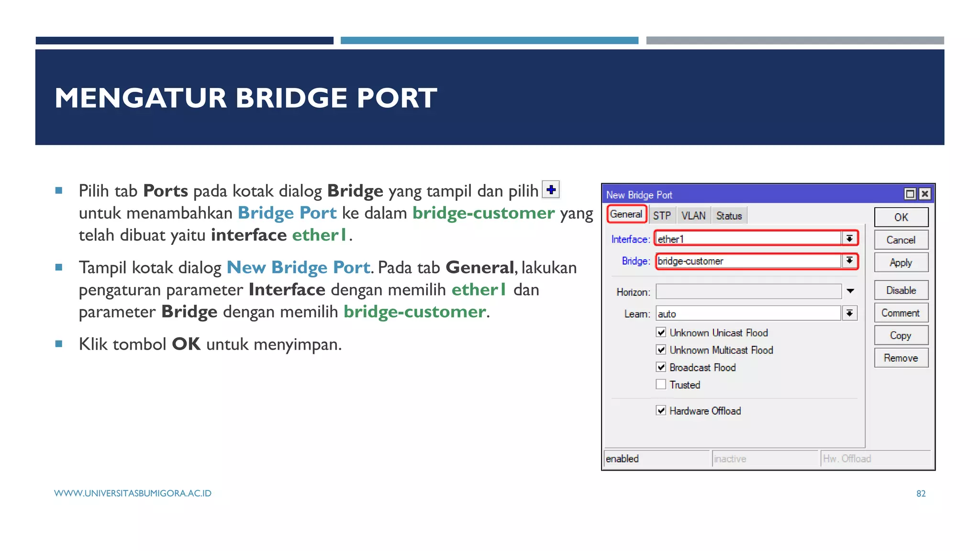The image size is (980, 551).
Task: Maximize the New Bridge Port window
Action: click(x=910, y=194)
